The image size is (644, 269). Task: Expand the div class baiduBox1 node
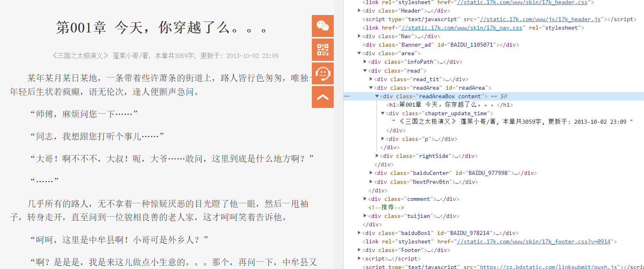359,233
